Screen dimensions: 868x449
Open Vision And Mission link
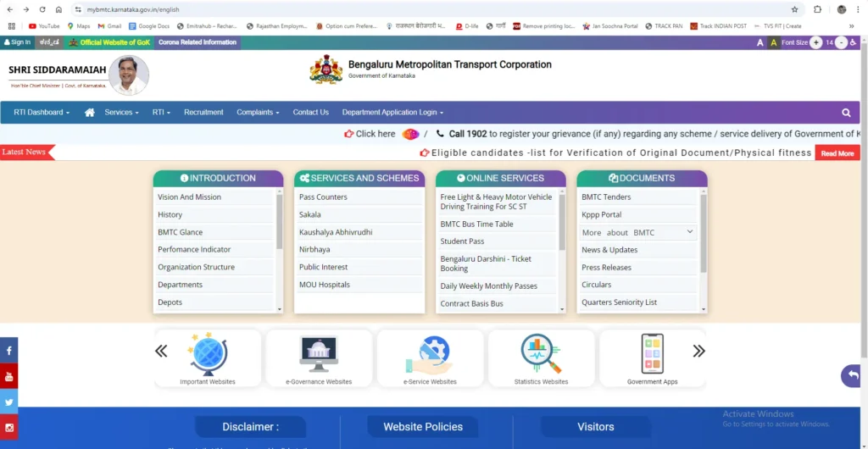coord(189,197)
